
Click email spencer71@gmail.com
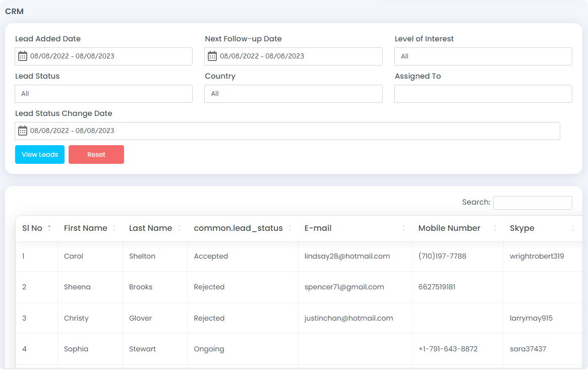pos(344,287)
